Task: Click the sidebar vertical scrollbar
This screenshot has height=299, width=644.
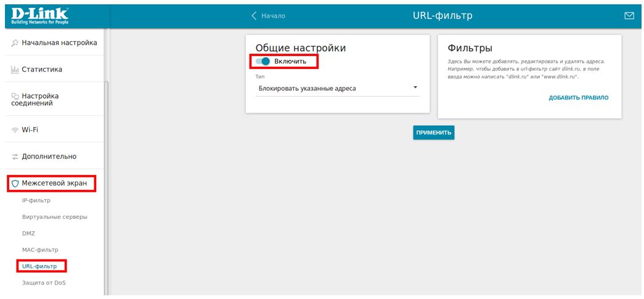Action: pos(106,185)
